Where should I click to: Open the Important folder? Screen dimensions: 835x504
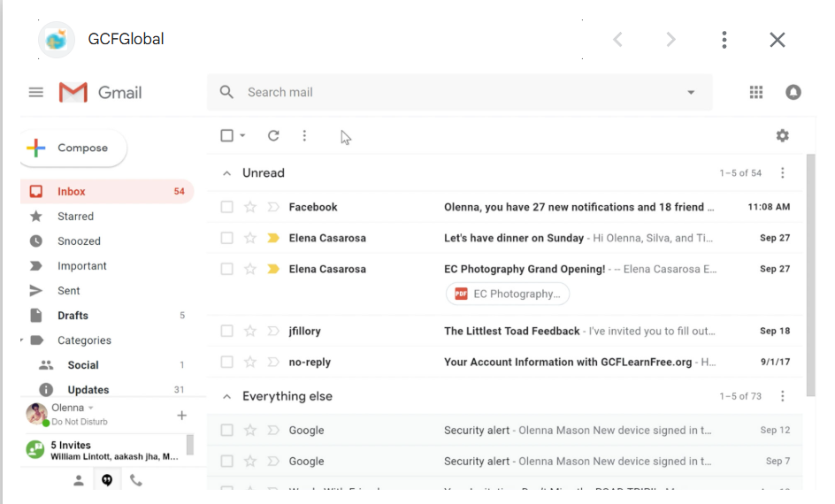coord(107,265)
